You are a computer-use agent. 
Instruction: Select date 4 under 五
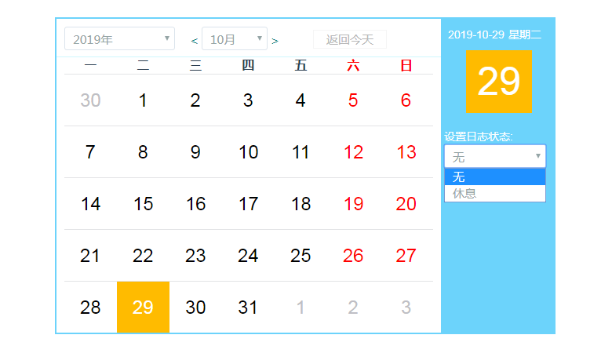pyautogui.click(x=301, y=100)
